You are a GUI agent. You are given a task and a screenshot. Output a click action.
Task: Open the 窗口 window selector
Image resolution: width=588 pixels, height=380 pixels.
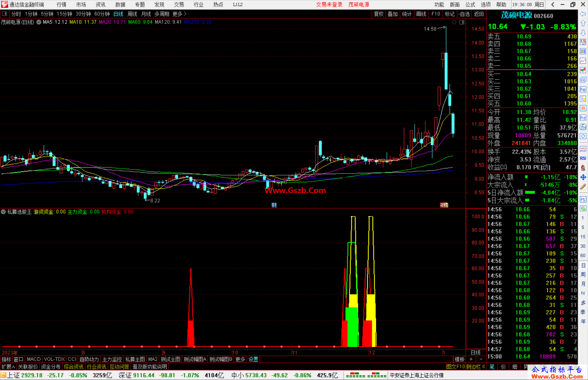19,359
